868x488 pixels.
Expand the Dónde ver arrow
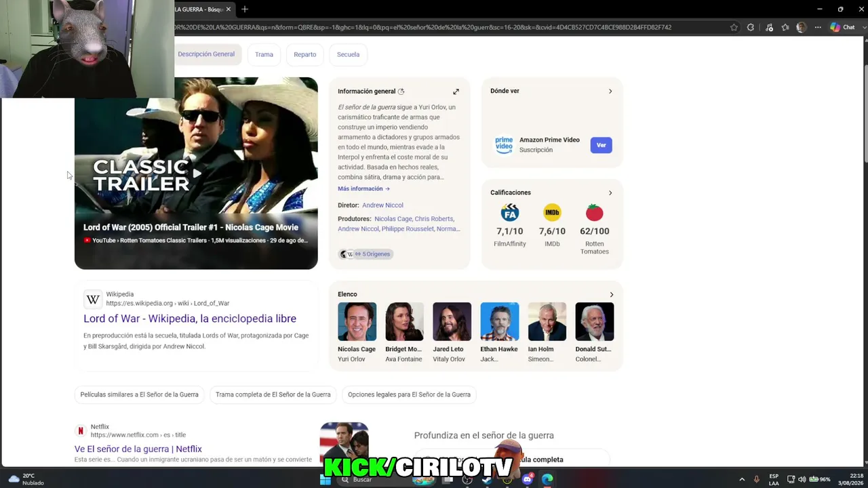point(610,91)
